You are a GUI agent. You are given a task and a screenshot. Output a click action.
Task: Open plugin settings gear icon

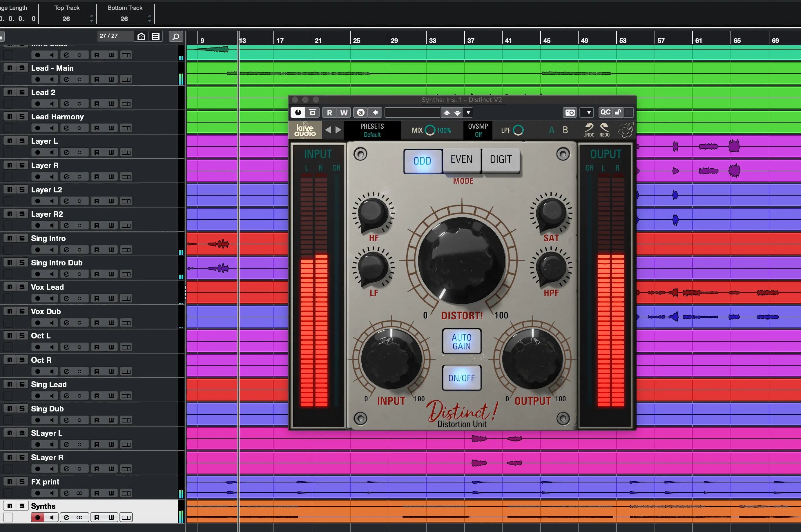click(626, 130)
